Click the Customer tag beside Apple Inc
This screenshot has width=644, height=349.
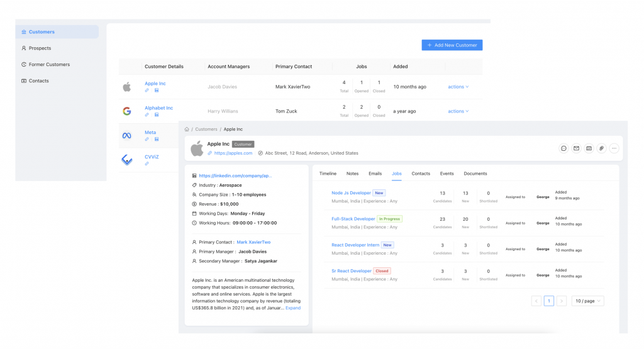coord(243,144)
